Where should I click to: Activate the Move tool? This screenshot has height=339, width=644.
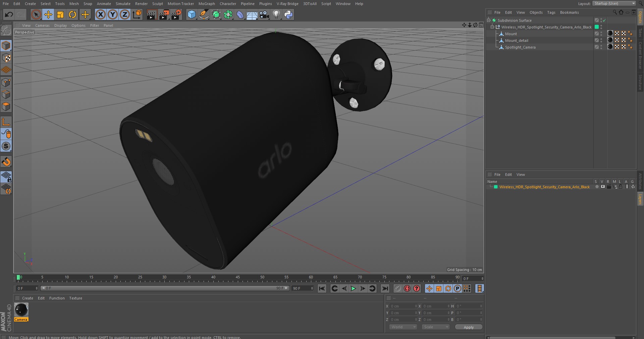[48, 14]
